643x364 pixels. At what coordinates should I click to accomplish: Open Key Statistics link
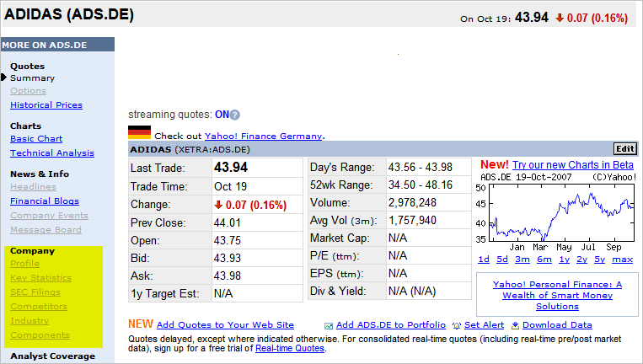pos(41,277)
